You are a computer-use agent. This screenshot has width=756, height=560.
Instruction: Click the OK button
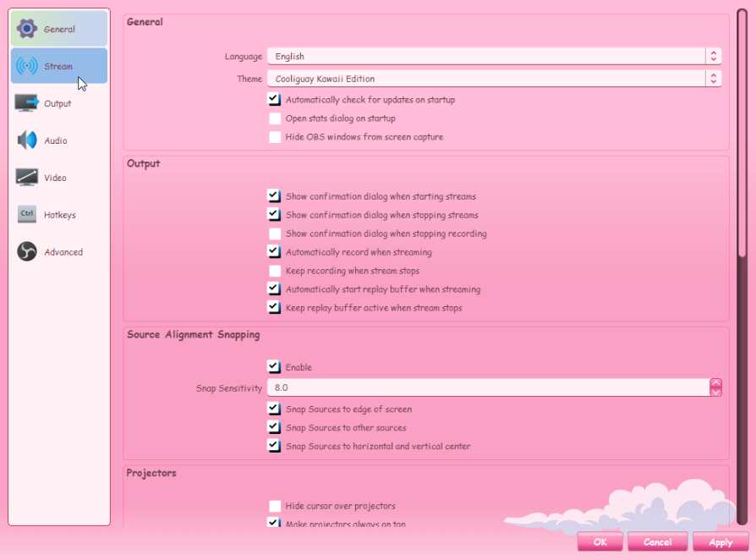[x=600, y=541]
